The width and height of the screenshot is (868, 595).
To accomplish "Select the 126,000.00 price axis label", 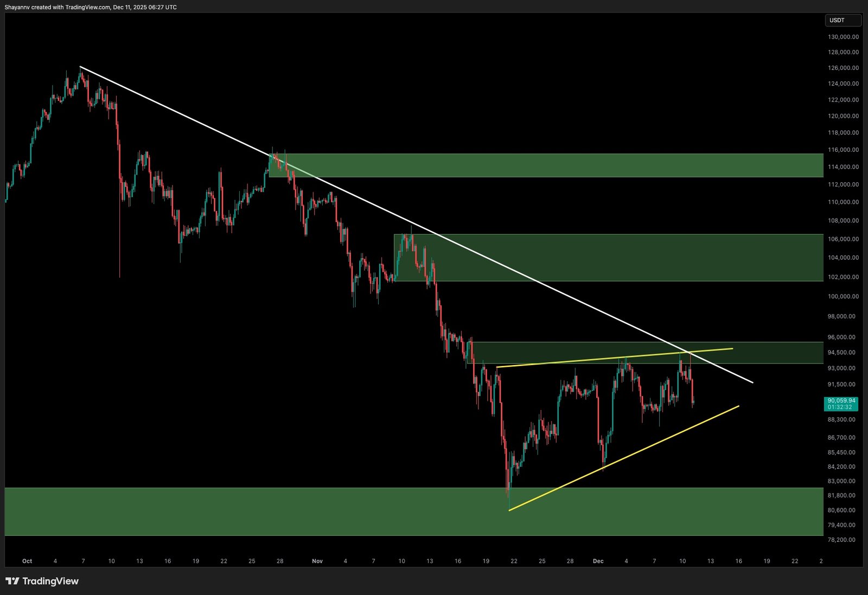I will (x=843, y=68).
